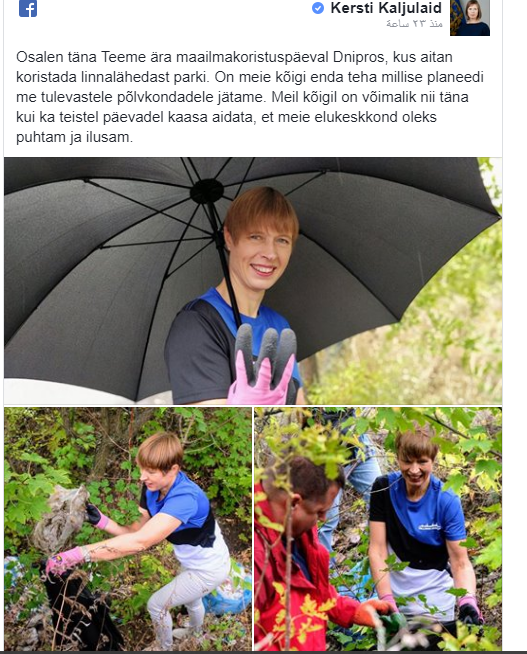Click the Facebook logo icon
Viewport: 527px width, 654px height.
point(28,8)
